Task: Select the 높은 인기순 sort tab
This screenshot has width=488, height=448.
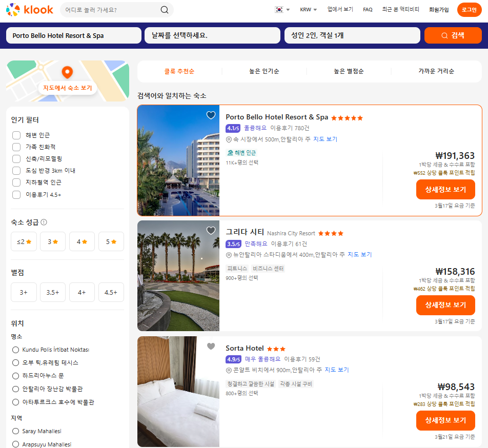Action: pos(264,71)
